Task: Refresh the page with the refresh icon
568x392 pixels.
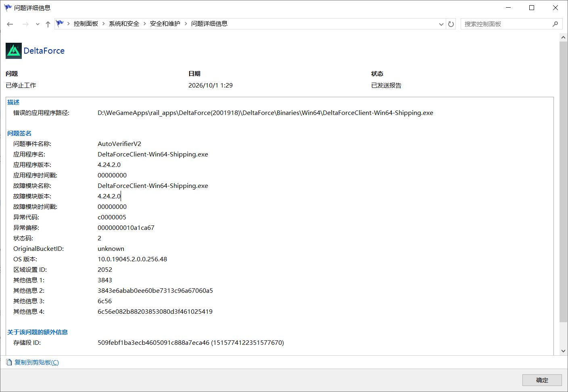Action: point(451,24)
